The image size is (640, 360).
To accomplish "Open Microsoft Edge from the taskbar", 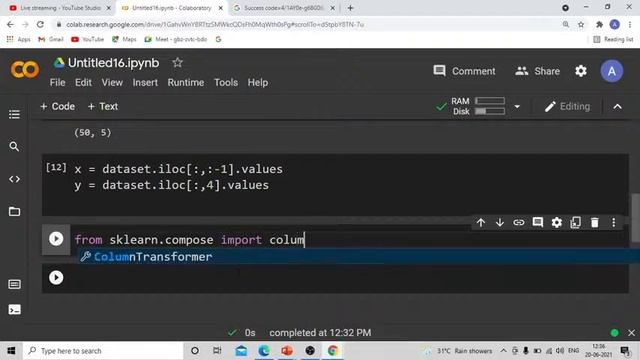I will 264,351.
